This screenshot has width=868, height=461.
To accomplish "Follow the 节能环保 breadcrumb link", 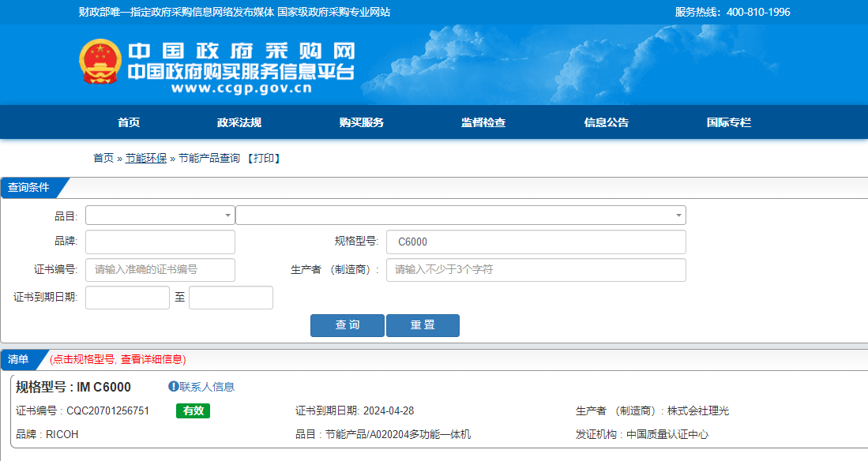I will [x=145, y=159].
